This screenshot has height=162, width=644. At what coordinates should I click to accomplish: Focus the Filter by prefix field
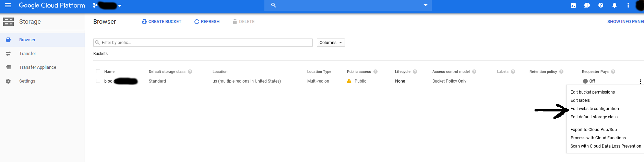coord(203,43)
